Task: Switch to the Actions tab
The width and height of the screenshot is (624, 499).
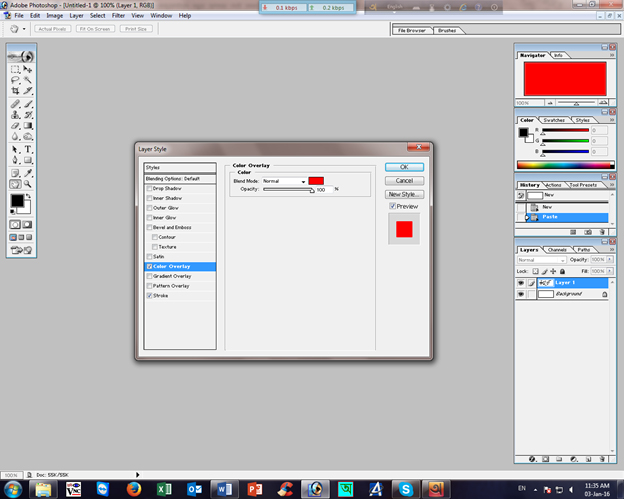Action: coord(553,185)
